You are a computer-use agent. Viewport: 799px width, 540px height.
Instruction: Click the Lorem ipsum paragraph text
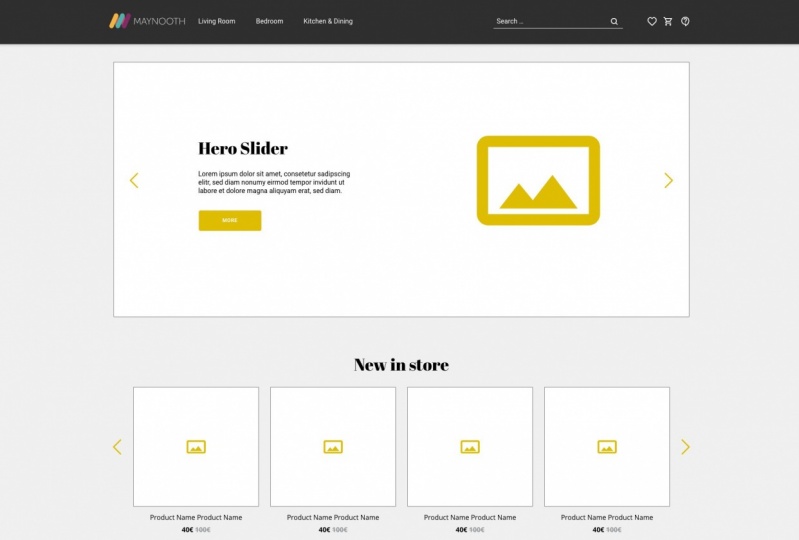click(274, 182)
